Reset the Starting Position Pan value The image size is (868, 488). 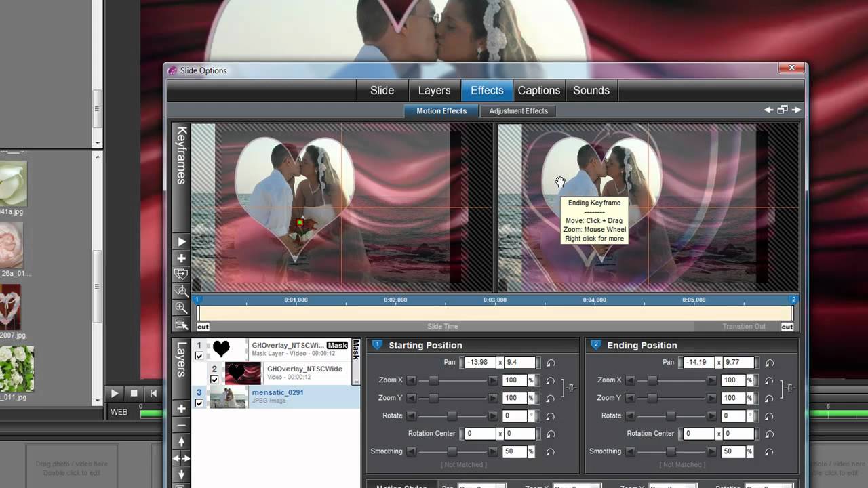(x=551, y=363)
